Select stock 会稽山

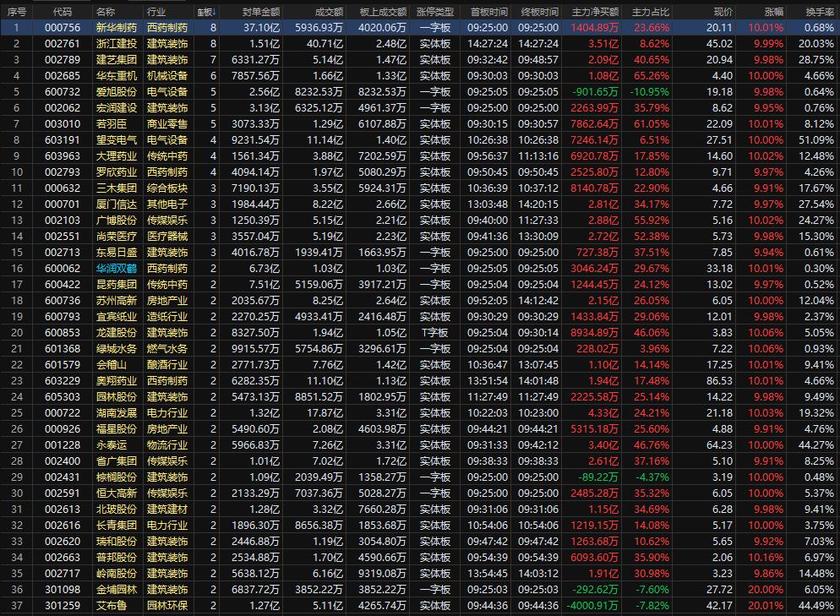tap(112, 365)
